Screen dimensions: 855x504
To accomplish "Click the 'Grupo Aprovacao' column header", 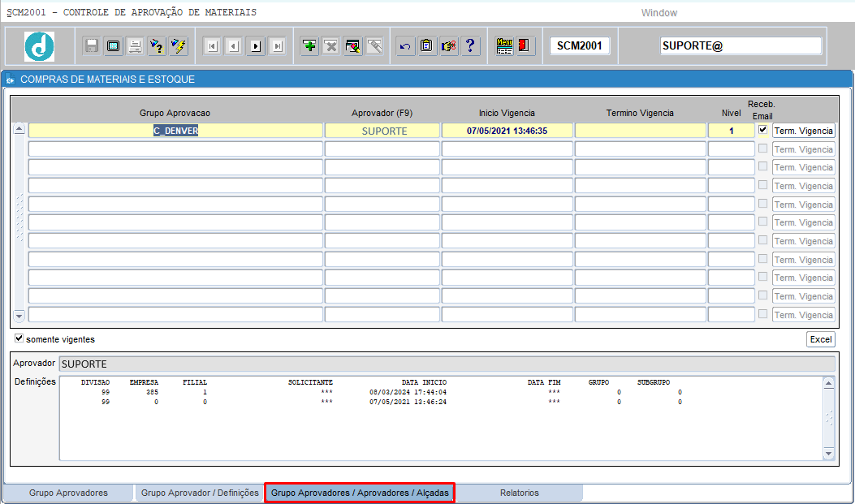I will [175, 114].
